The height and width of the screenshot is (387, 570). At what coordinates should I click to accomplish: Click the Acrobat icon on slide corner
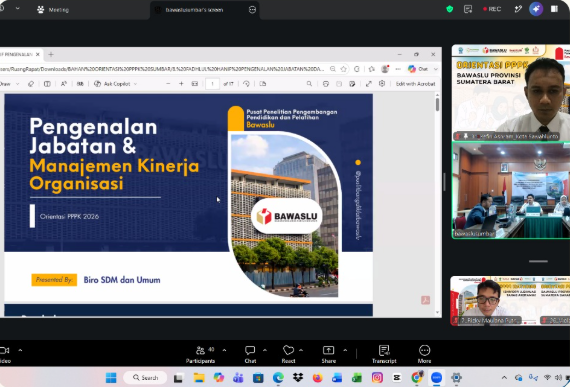pos(425,300)
